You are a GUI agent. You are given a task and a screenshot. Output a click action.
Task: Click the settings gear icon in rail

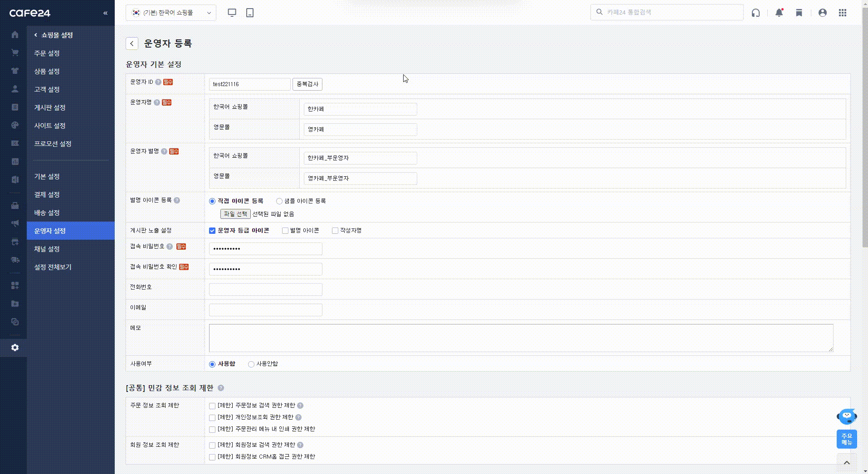click(x=15, y=348)
